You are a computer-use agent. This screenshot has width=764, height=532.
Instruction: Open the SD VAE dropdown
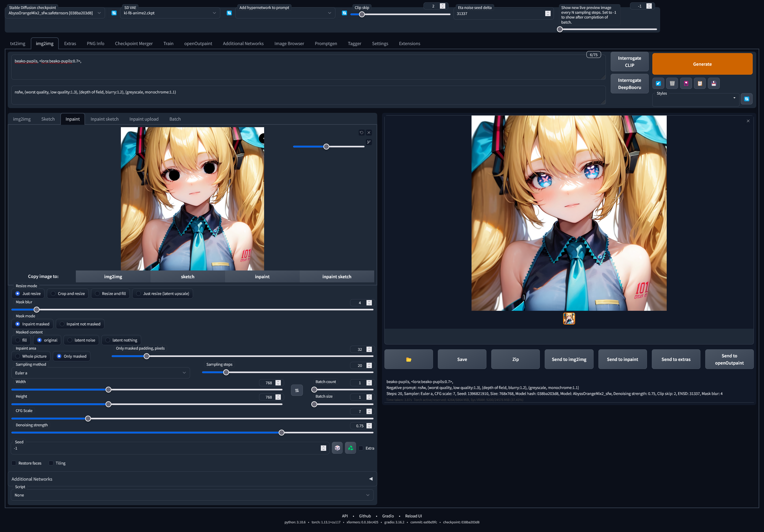pyautogui.click(x=170, y=13)
